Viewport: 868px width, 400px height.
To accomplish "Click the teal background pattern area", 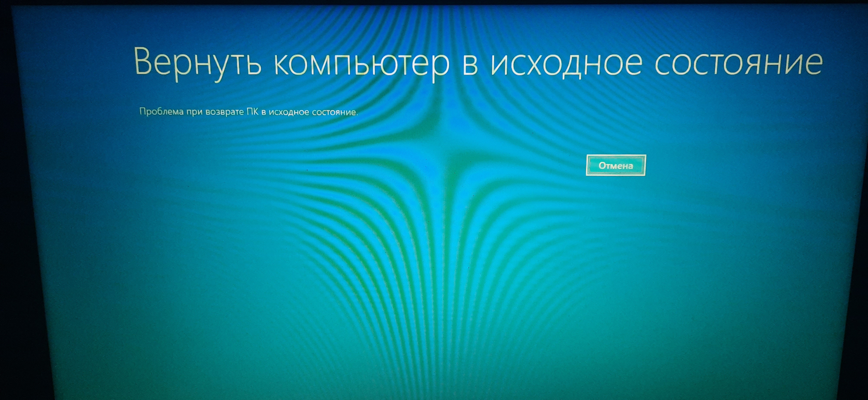I will point(434,221).
